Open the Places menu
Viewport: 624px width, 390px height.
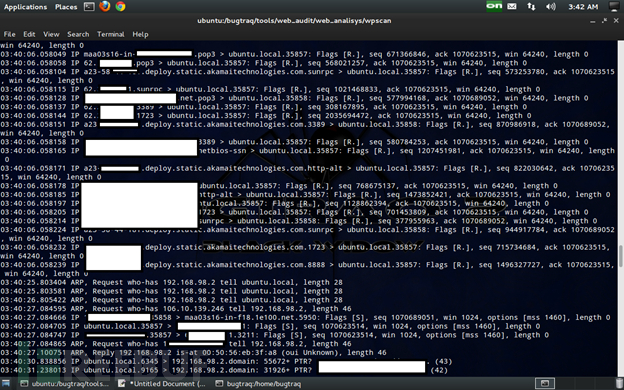[x=66, y=7]
